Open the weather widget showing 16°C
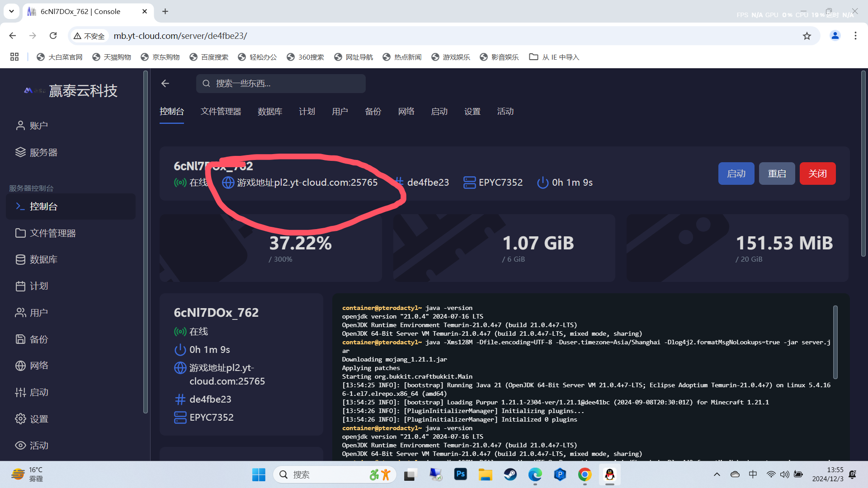The width and height of the screenshot is (868, 488). (27, 474)
